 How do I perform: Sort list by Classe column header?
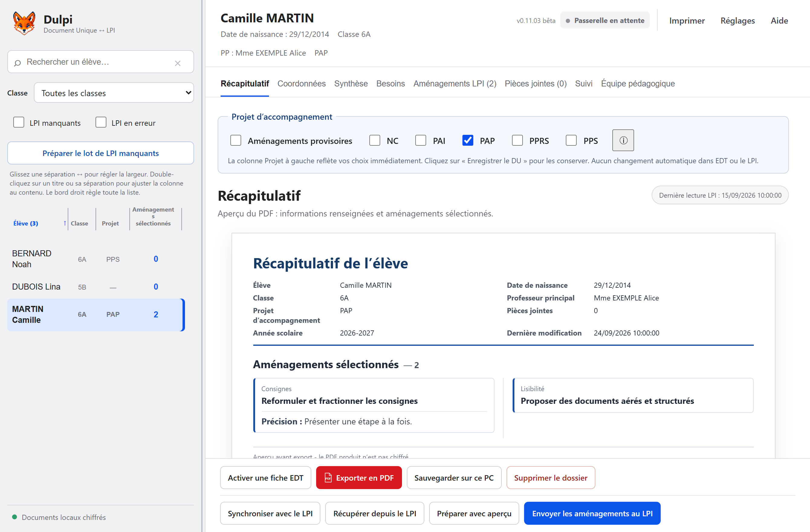pyautogui.click(x=79, y=223)
